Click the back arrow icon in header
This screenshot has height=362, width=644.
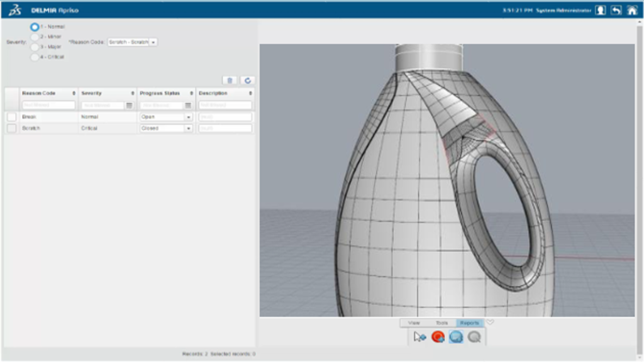pos(616,10)
